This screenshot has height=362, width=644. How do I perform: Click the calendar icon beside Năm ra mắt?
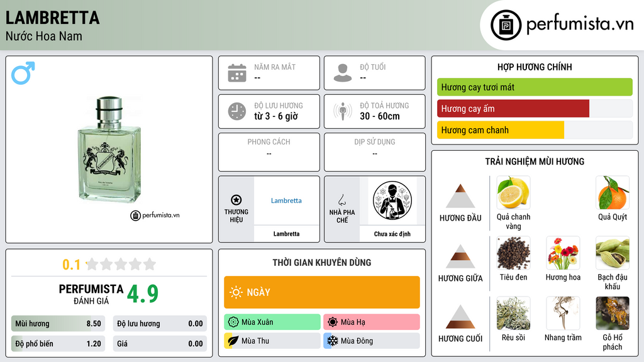(x=237, y=73)
